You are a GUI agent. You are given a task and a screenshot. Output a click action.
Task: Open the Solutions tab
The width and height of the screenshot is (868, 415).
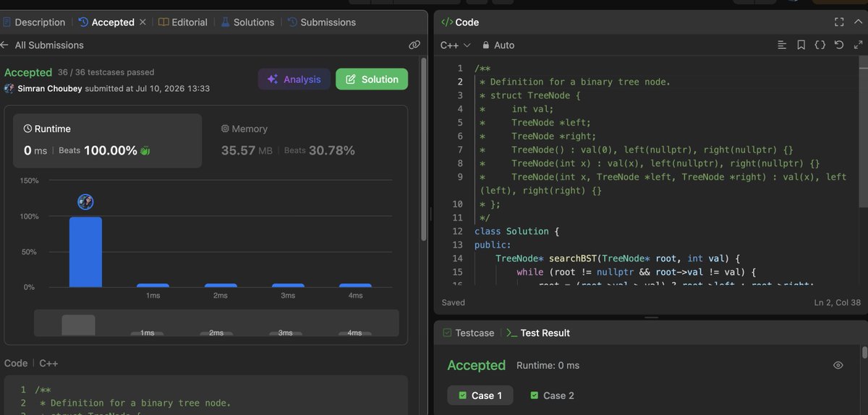[247, 22]
